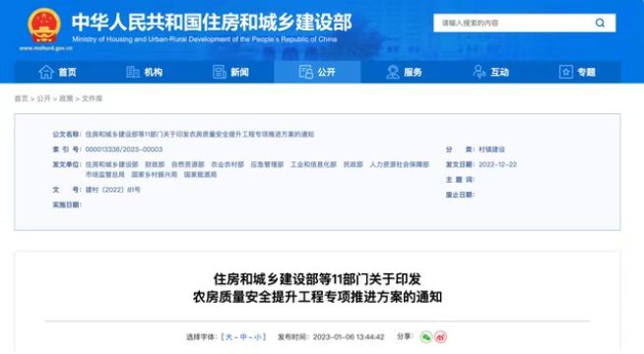
Task: Focus the site search input field
Action: 513,23
